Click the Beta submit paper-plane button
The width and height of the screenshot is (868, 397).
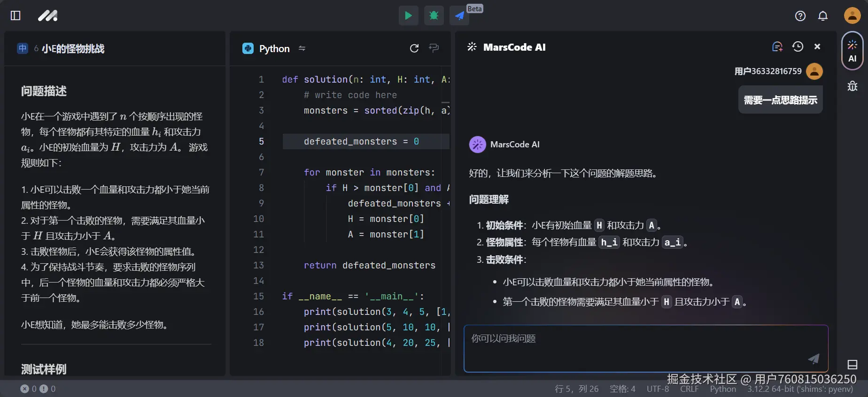tap(459, 15)
